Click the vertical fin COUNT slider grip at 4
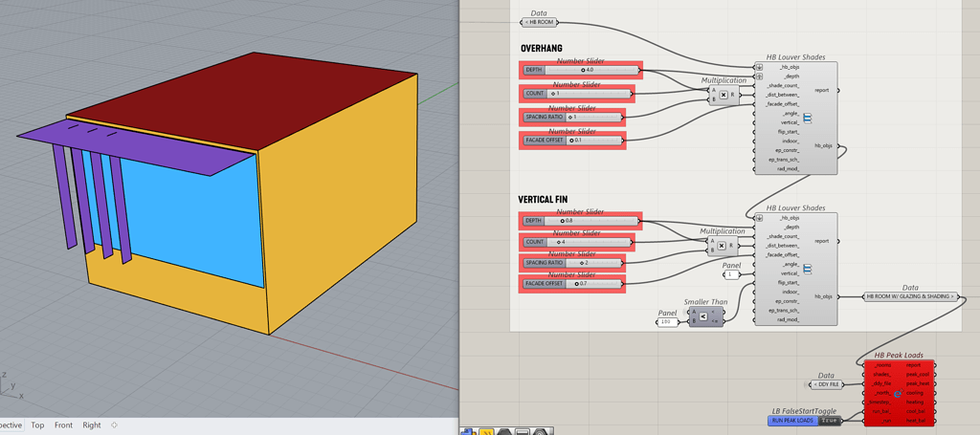The image size is (980, 435). 558,242
